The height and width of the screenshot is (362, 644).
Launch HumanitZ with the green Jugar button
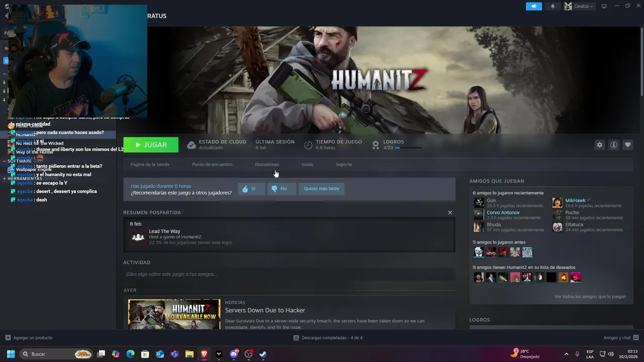[151, 145]
